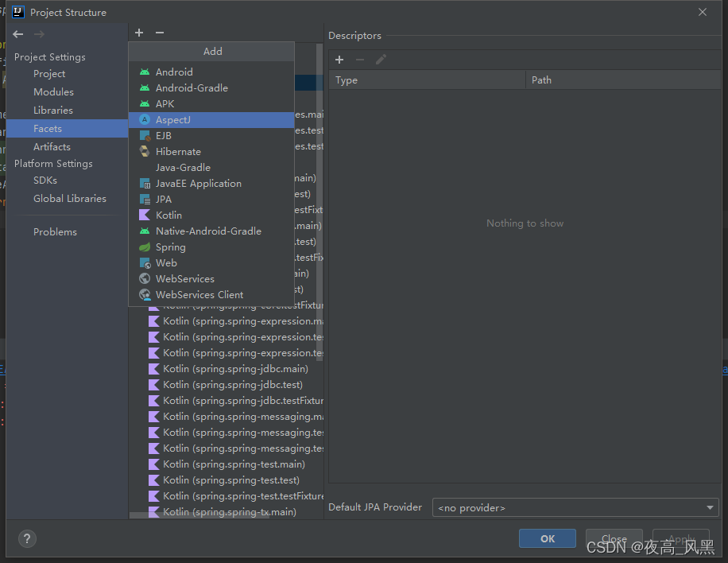The width and height of the screenshot is (728, 563).
Task: Select APK facet type
Action: (211, 103)
